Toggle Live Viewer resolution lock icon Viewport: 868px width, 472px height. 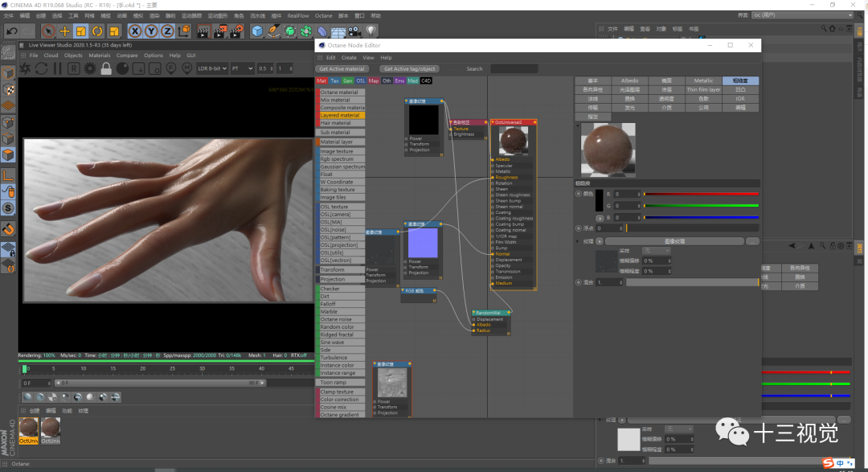pos(106,68)
